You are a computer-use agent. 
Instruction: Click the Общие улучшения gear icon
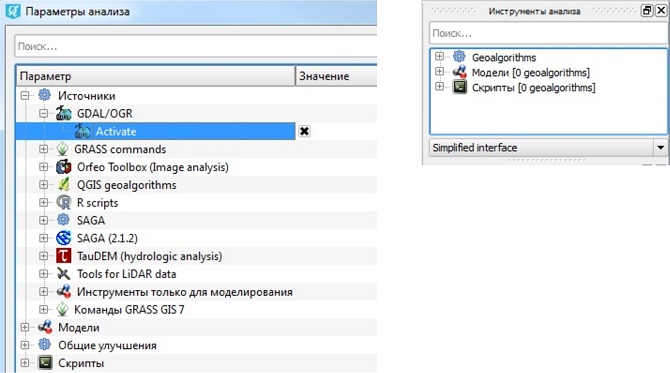pyautogui.click(x=44, y=345)
